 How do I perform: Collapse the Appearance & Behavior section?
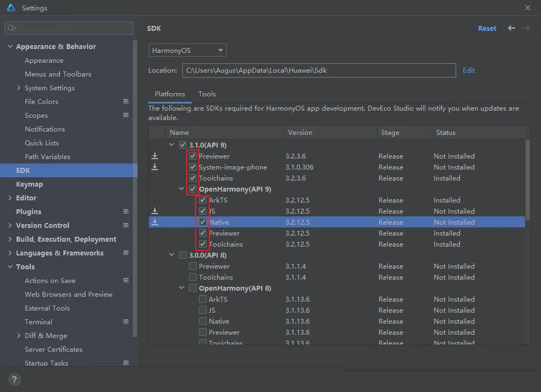click(10, 46)
